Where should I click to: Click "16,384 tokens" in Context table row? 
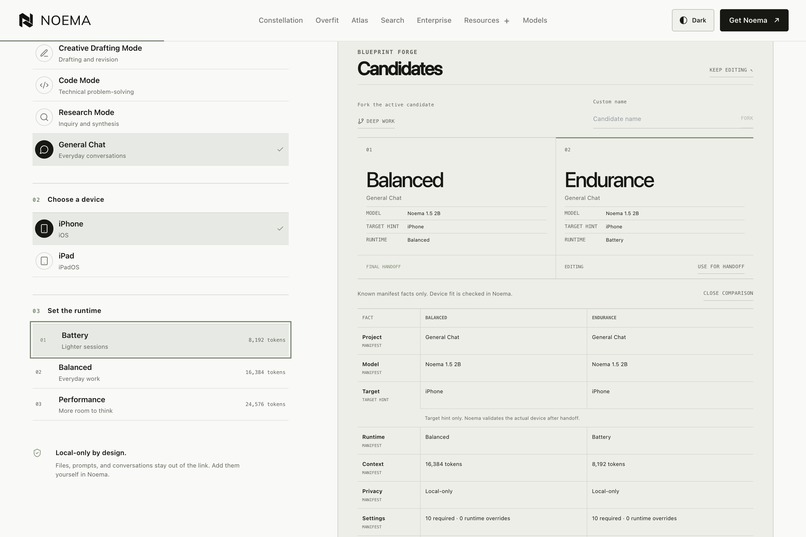point(444,464)
